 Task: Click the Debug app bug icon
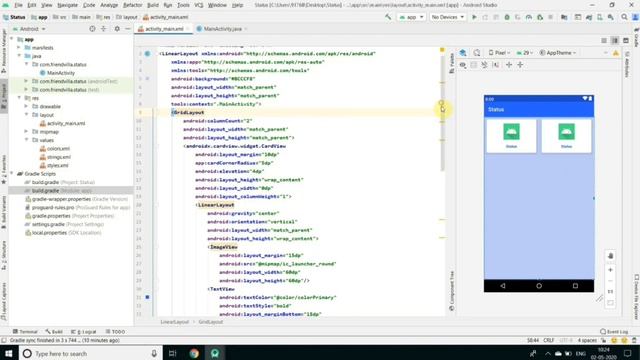[x=507, y=17]
